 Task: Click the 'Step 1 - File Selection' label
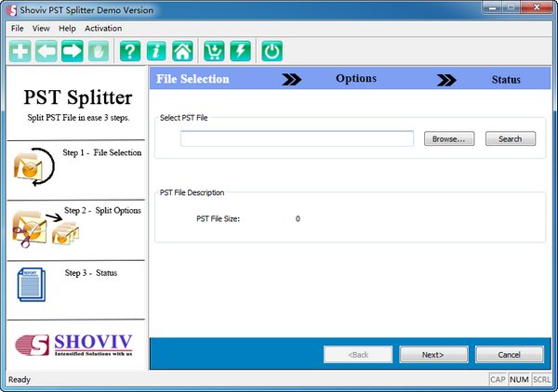coord(102,152)
